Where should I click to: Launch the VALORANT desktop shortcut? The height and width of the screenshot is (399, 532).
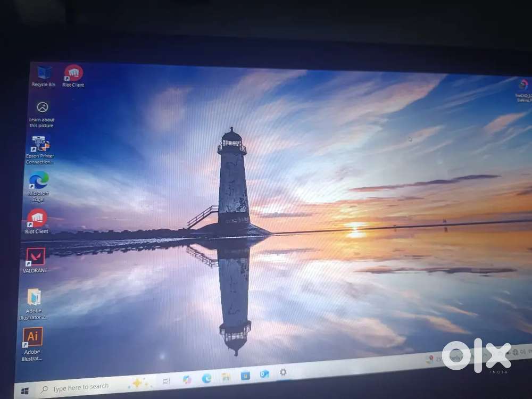pos(35,257)
